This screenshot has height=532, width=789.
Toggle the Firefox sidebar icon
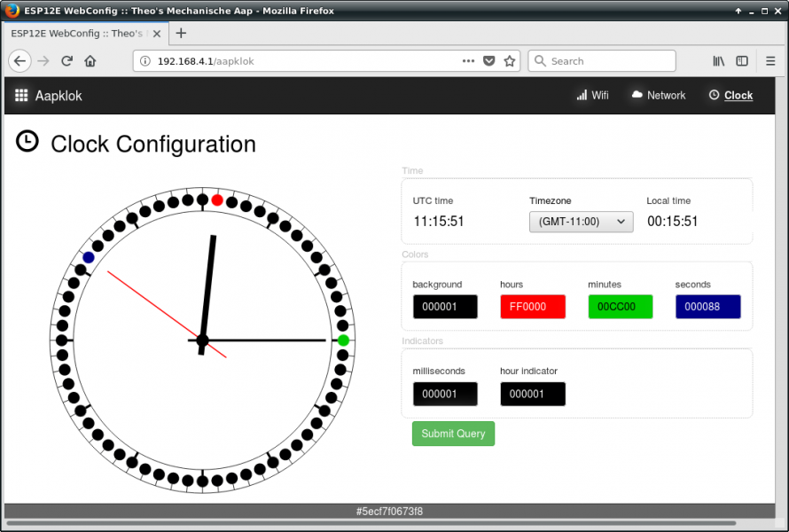[x=742, y=61]
